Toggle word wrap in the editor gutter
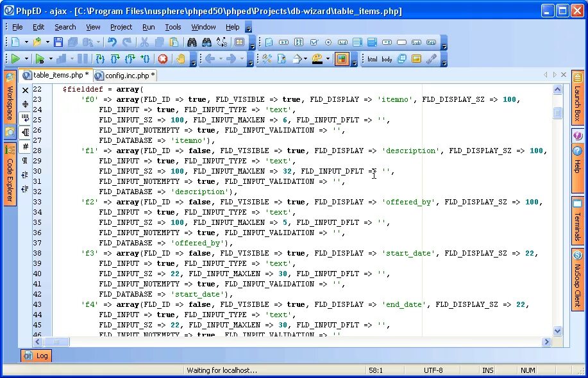 [x=25, y=118]
